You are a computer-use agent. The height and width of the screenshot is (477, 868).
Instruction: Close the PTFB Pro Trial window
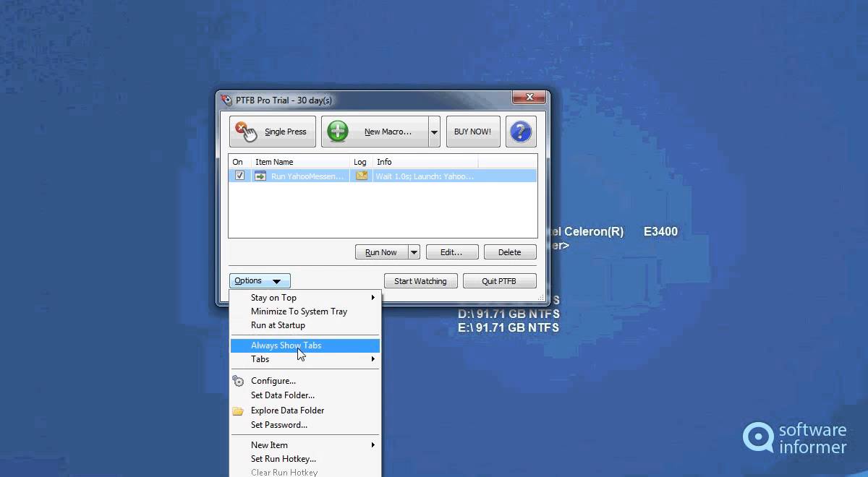[529, 97]
